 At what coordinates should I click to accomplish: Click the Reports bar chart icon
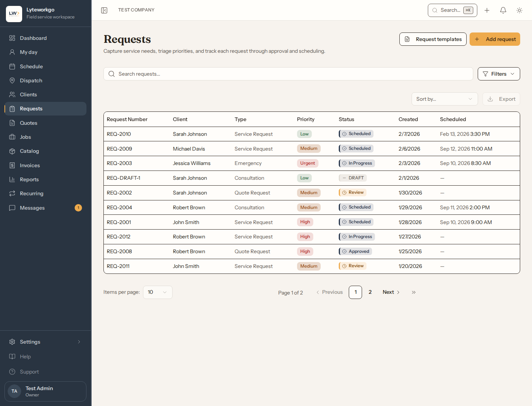(x=12, y=179)
